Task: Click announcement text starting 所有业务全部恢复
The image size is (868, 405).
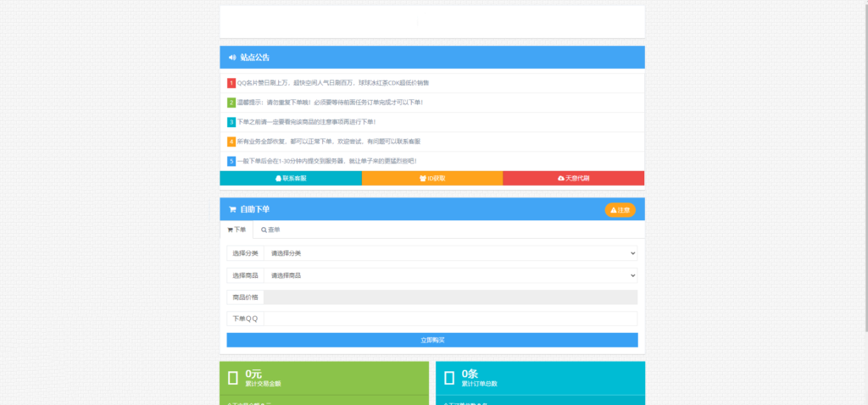Action: coord(329,141)
